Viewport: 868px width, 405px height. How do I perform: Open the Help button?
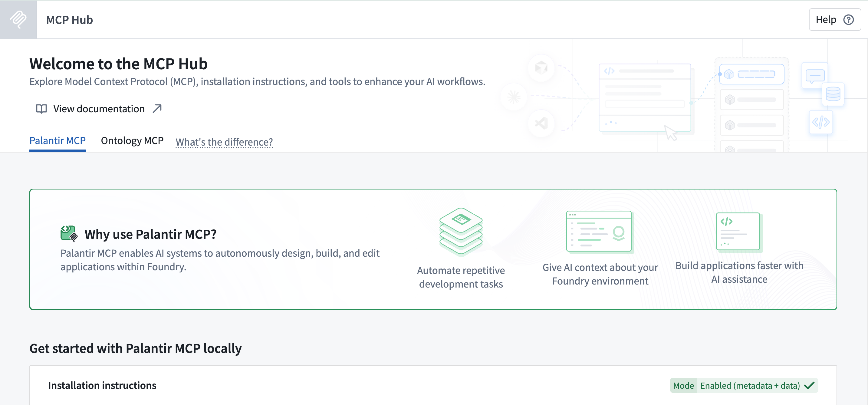click(835, 20)
